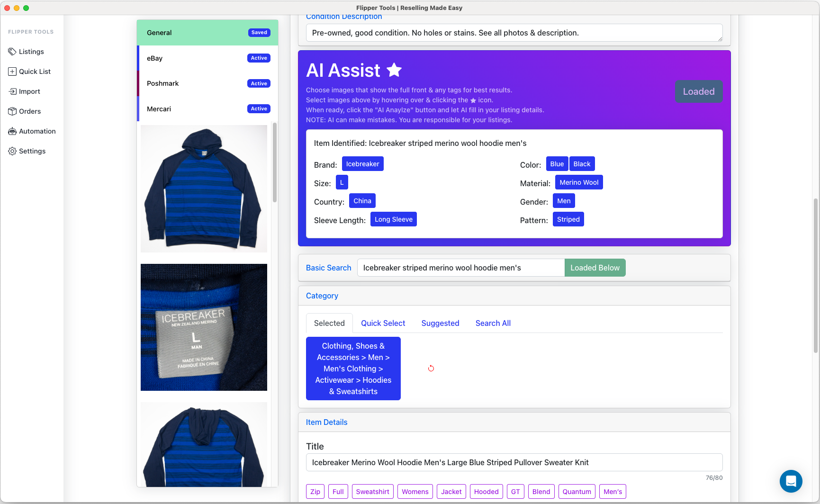Viewport: 820px width, 504px height.
Task: Open Listings from the sidebar tag icon
Action: 12,52
